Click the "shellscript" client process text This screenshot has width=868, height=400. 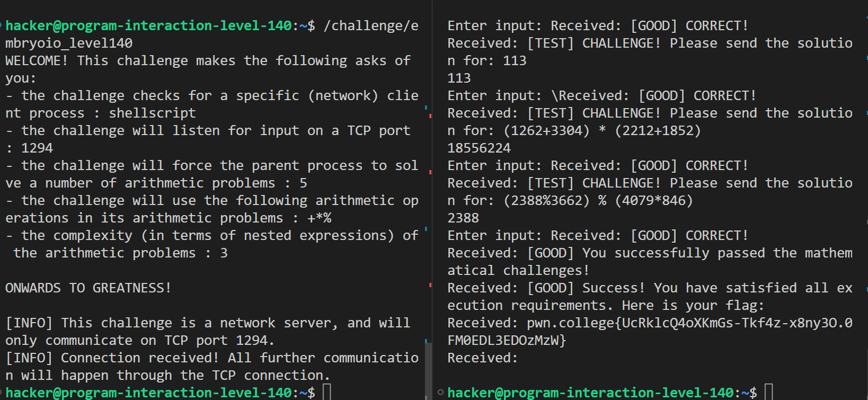click(x=152, y=113)
